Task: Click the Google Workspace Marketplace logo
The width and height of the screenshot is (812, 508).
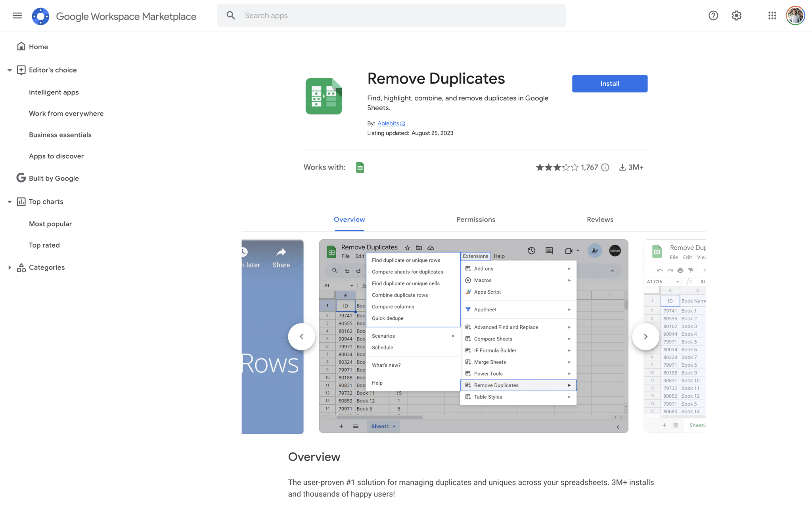Action: 40,16
